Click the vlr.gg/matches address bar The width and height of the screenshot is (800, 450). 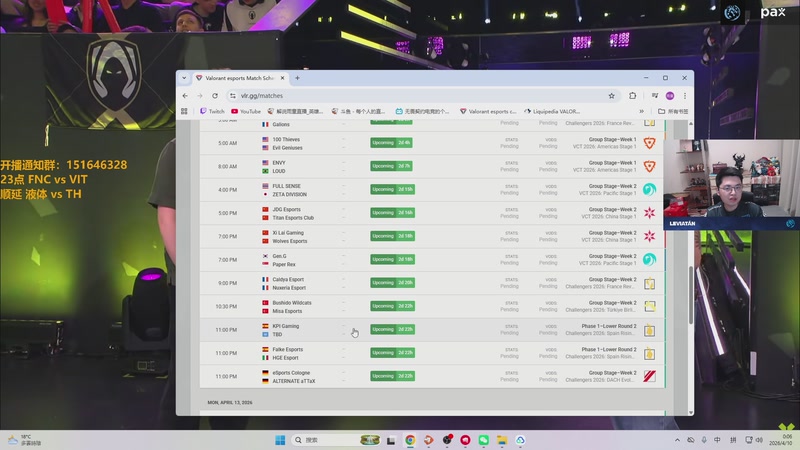422,96
